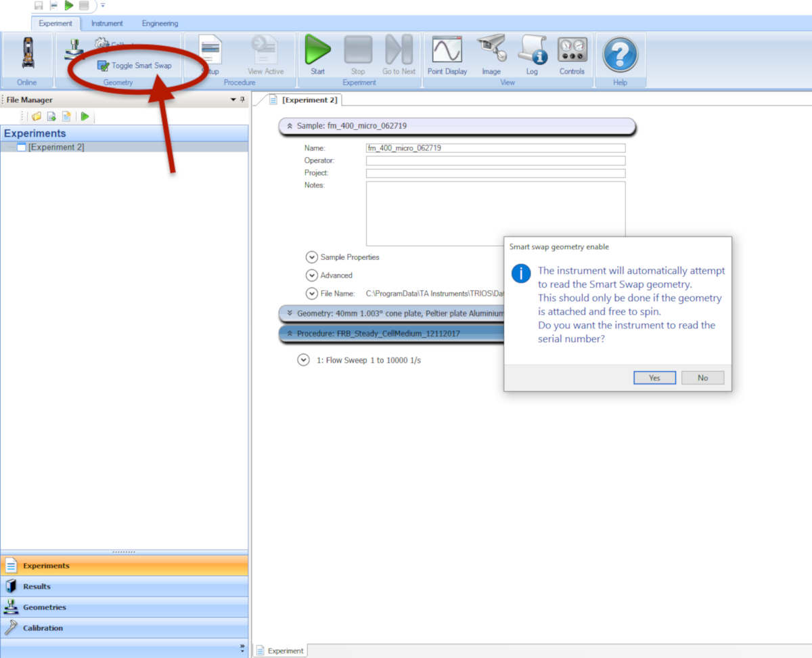Click the Operator input field
The width and height of the screenshot is (812, 658).
(x=495, y=160)
